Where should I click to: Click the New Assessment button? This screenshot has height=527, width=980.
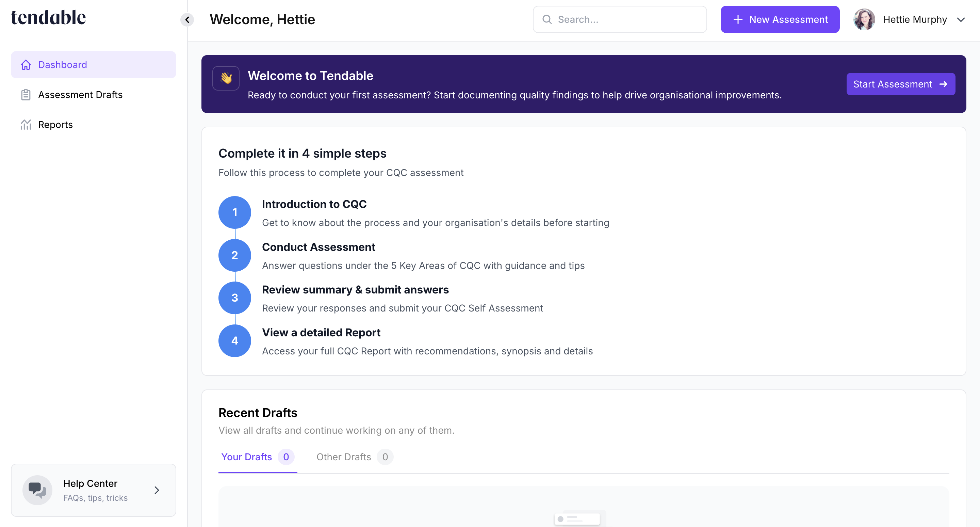(x=780, y=19)
